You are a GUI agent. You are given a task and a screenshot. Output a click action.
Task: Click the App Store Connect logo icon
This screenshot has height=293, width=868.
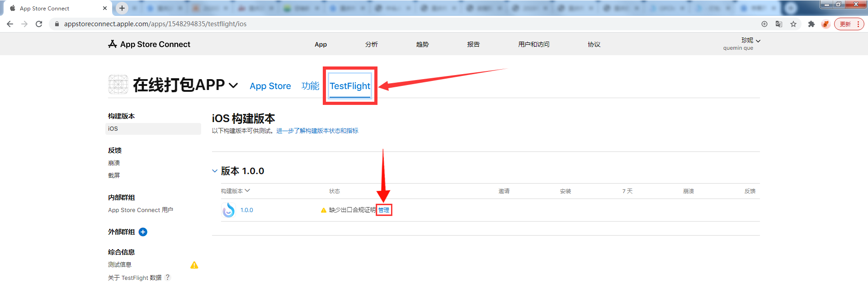[113, 44]
